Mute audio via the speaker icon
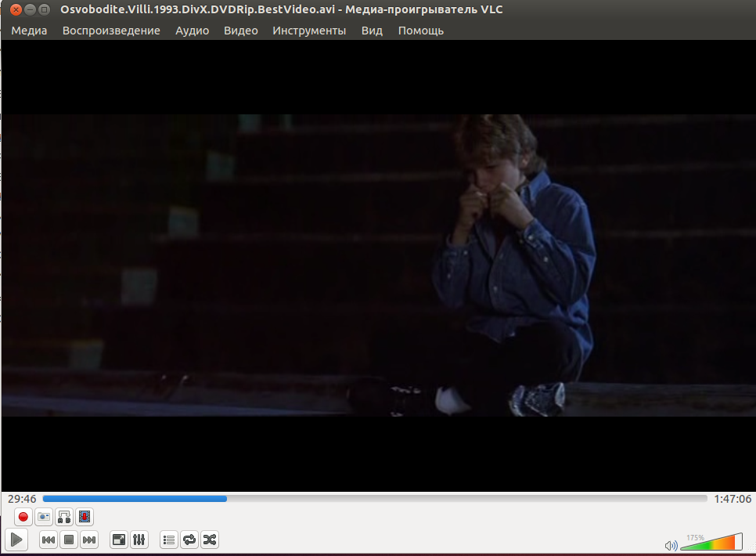The width and height of the screenshot is (756, 556). point(671,545)
